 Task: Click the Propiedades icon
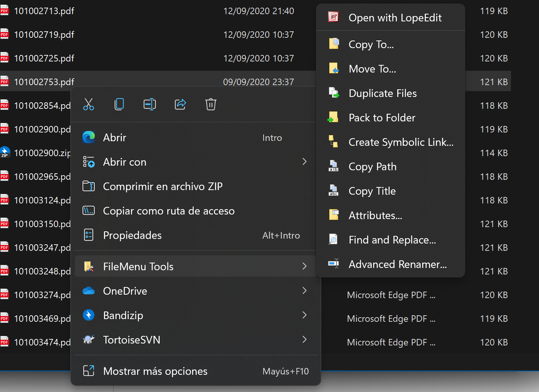click(89, 235)
